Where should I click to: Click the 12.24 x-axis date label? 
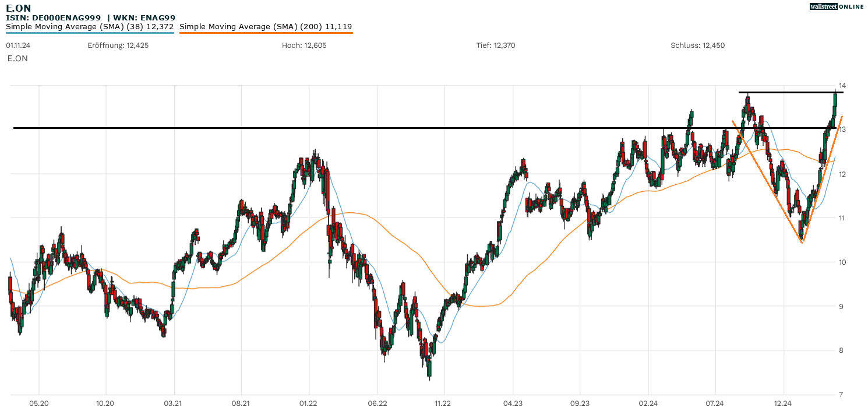tap(782, 403)
